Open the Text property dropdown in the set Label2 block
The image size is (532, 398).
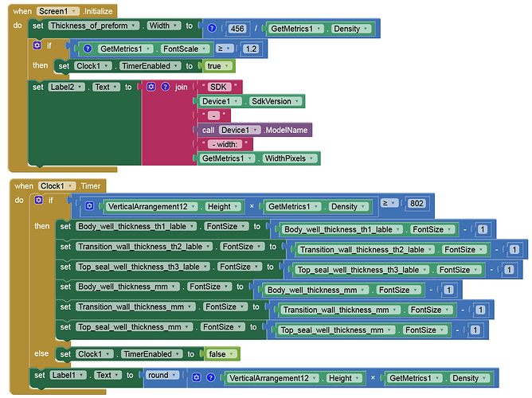pyautogui.click(x=107, y=87)
